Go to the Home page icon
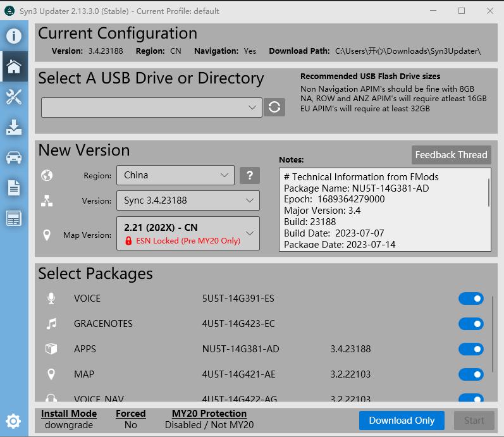504x437 pixels. click(14, 66)
